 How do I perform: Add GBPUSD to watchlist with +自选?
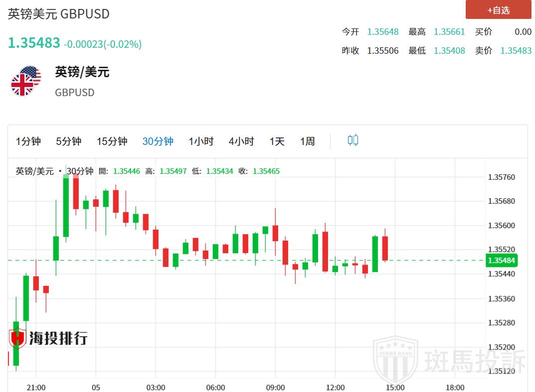(498, 10)
